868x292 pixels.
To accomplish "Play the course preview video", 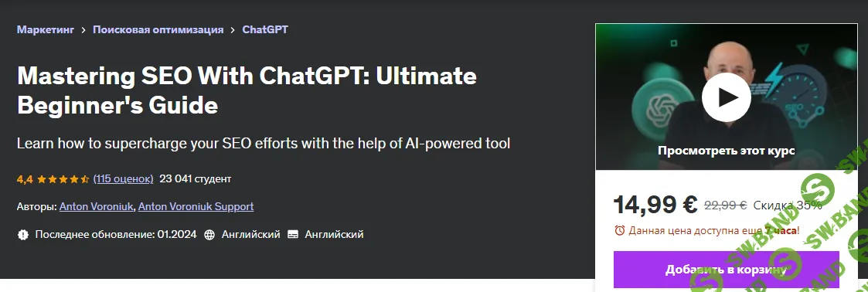I will 727,97.
